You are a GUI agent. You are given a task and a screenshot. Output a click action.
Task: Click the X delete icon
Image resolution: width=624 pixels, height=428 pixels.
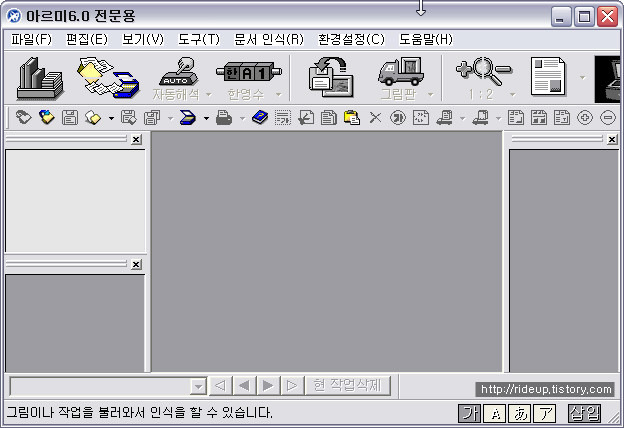tap(375, 118)
